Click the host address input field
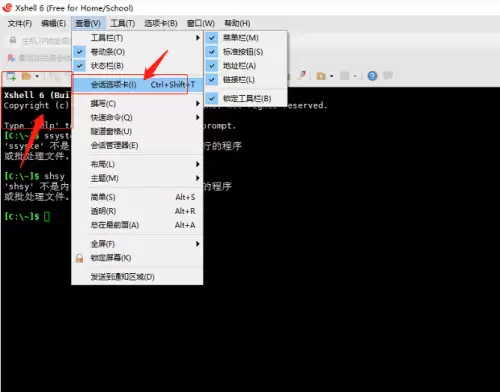The width and height of the screenshot is (500, 392). pyautogui.click(x=46, y=41)
